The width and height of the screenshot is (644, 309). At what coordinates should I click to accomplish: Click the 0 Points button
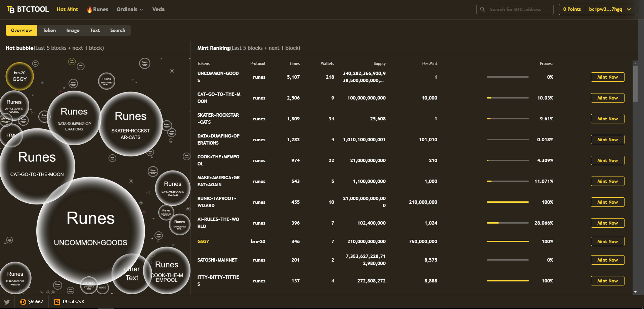pos(572,9)
